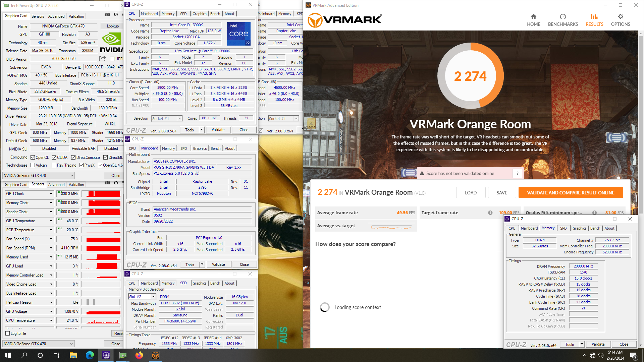644x362 pixels.
Task: Click GPU-Z BIOS share/export icon
Action: (x=102, y=59)
